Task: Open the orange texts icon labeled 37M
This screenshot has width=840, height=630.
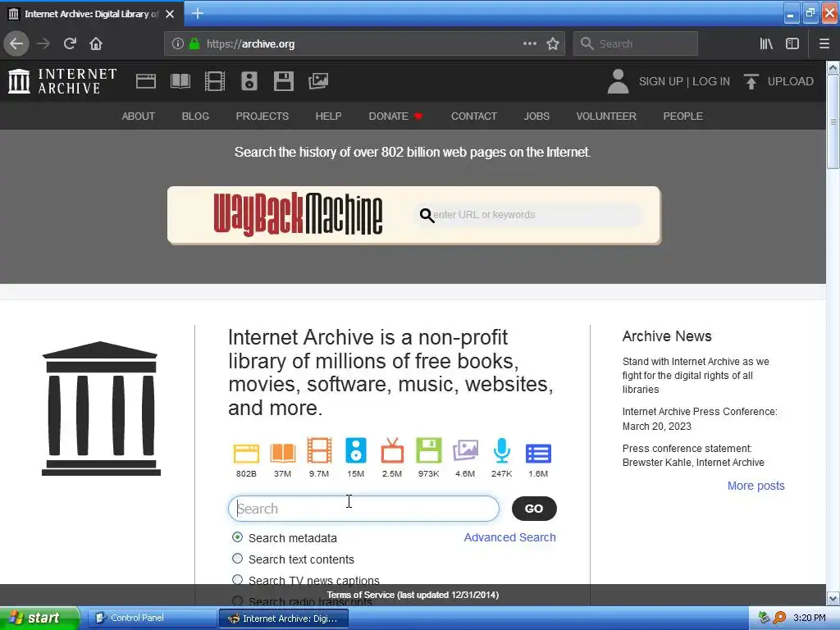Action: (x=283, y=453)
